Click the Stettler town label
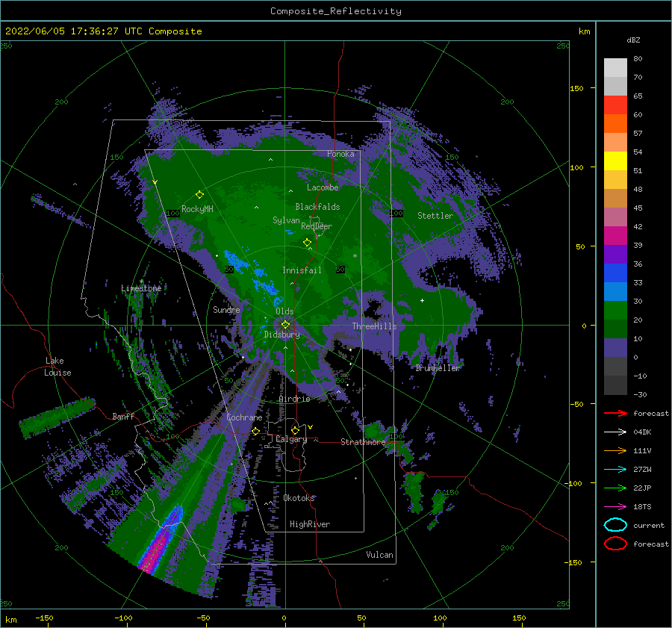The image size is (672, 628). [x=435, y=216]
